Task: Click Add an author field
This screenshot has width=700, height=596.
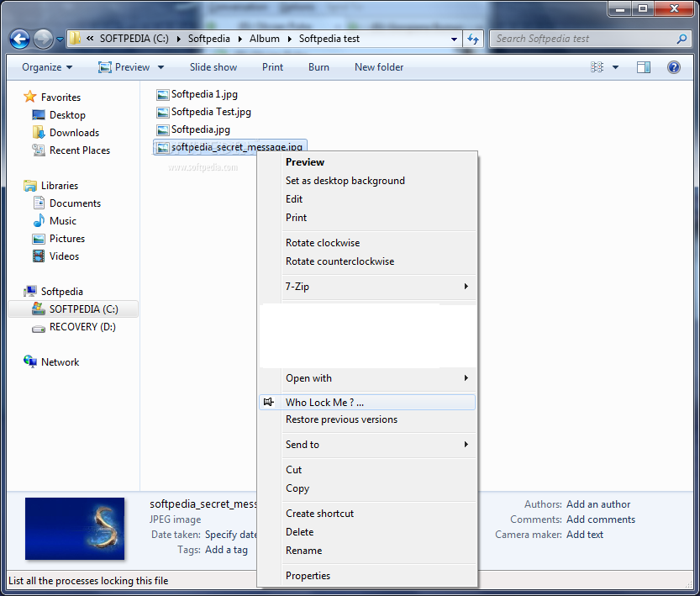Action: pyautogui.click(x=598, y=504)
